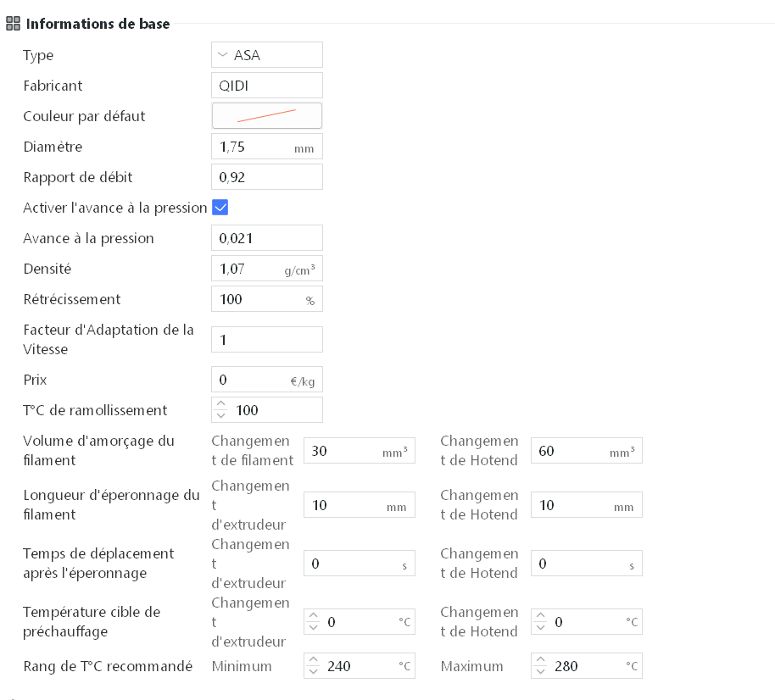Edit the Rétrécissement percentage field
This screenshot has height=700, width=775.
pyautogui.click(x=254, y=299)
